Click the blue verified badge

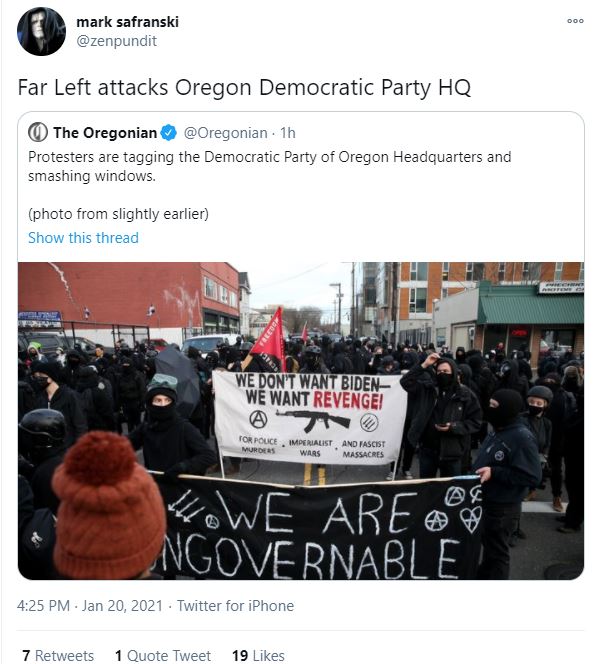pos(169,133)
